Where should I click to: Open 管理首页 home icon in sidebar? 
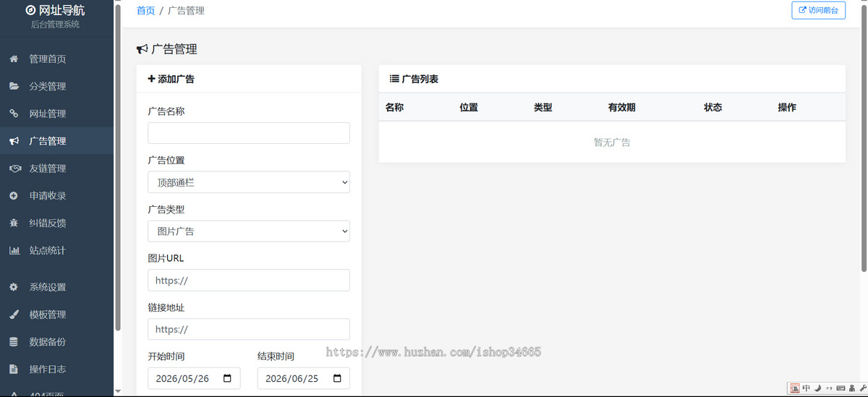pyautogui.click(x=14, y=59)
